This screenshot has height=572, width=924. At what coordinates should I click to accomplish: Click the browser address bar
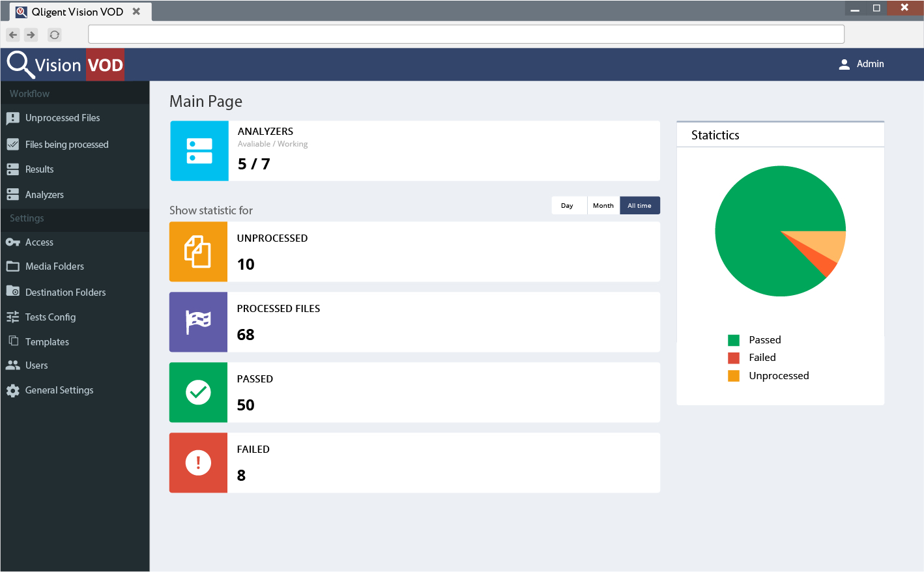click(x=466, y=34)
